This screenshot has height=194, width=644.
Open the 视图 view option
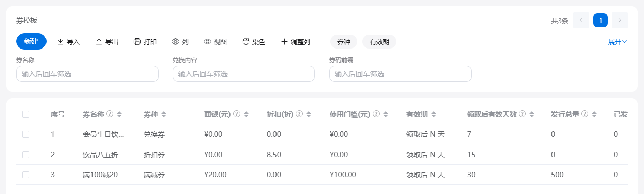click(215, 42)
